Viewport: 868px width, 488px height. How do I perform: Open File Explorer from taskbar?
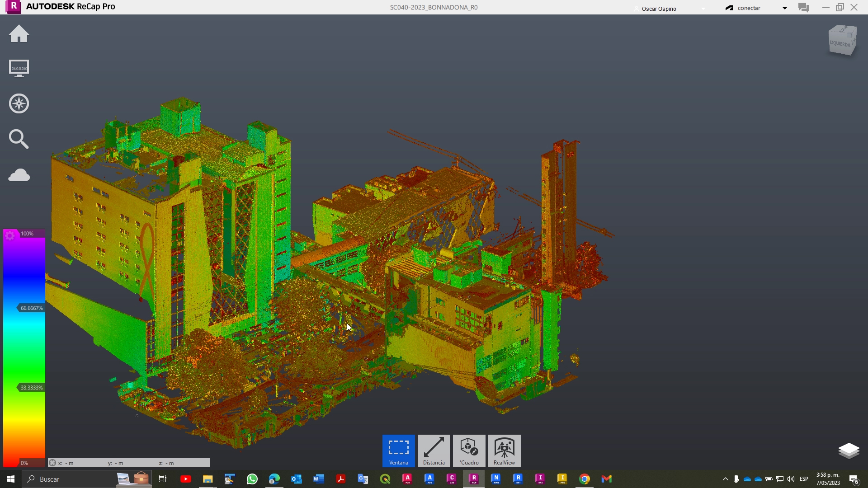pyautogui.click(x=208, y=479)
